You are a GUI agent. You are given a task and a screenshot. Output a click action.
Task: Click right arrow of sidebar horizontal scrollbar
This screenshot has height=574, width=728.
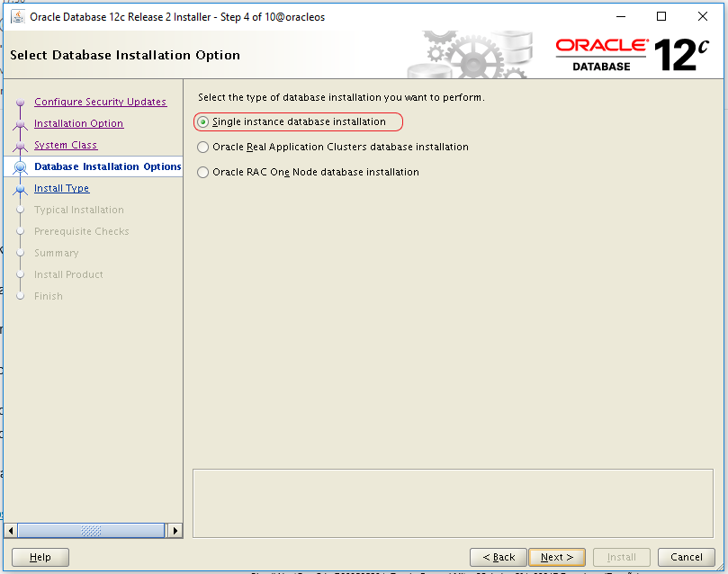(x=175, y=531)
